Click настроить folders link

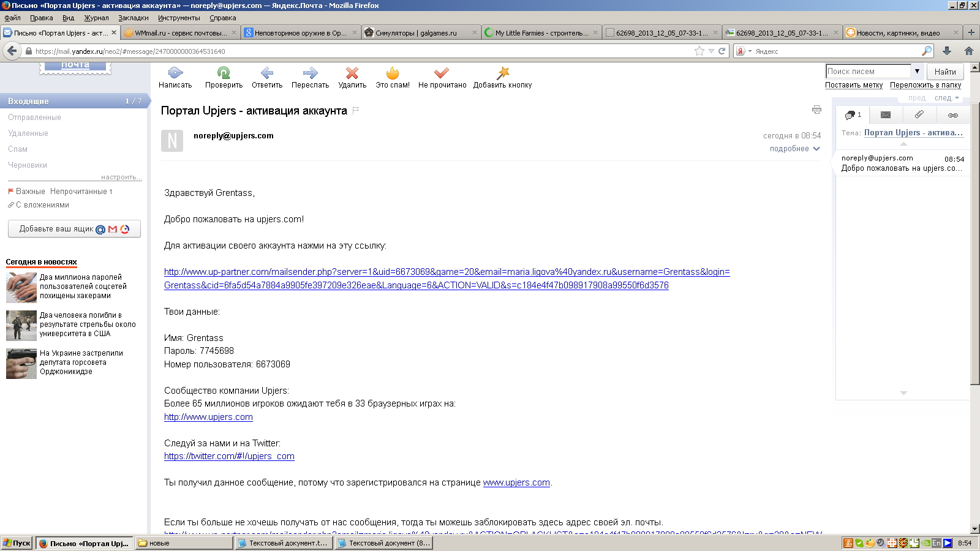121,177
